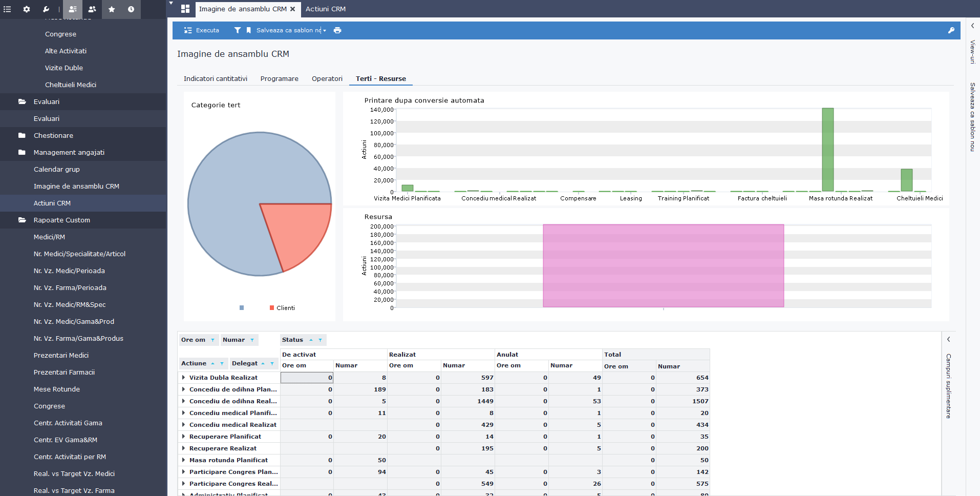This screenshot has height=496, width=980.
Task: Click the red Clienti legend swatch
Action: [x=272, y=308]
